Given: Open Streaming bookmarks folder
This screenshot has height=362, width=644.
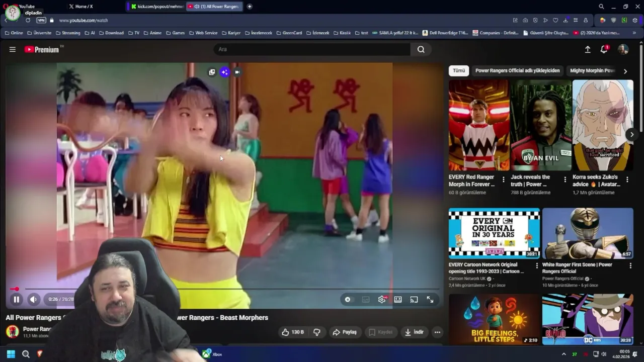Looking at the screenshot, I should click(x=68, y=33).
